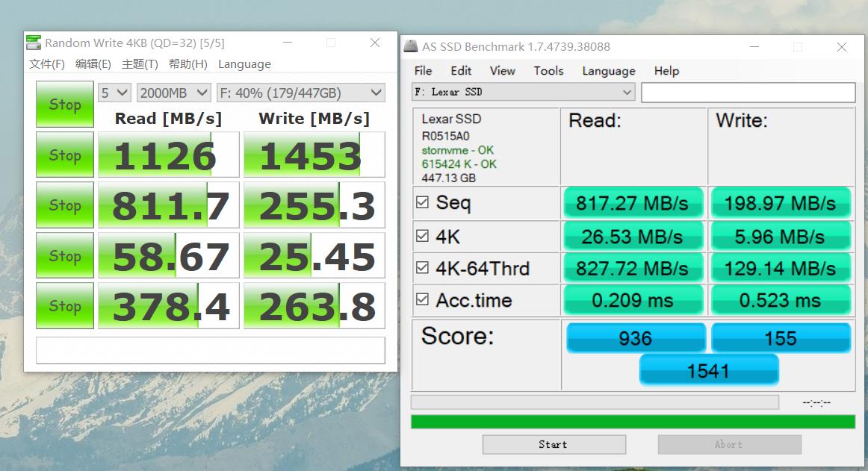Expand the F: Lexar SSD drive selector
The height and width of the screenshot is (471, 868).
[523, 92]
